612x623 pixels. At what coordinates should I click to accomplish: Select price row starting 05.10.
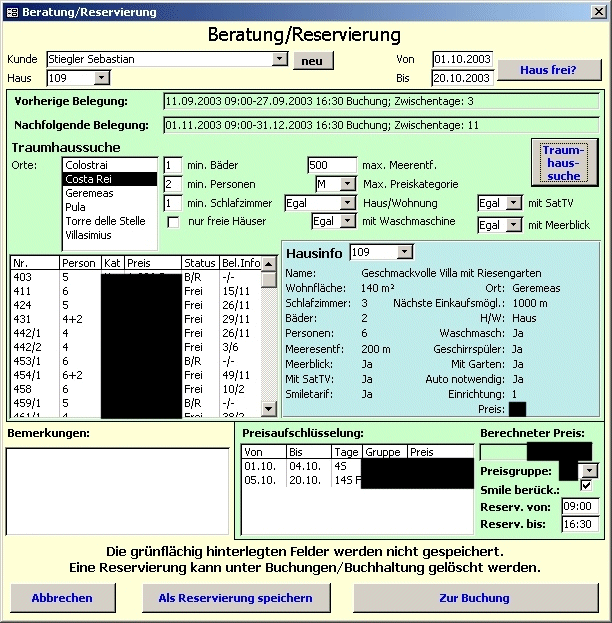pyautogui.click(x=357, y=480)
